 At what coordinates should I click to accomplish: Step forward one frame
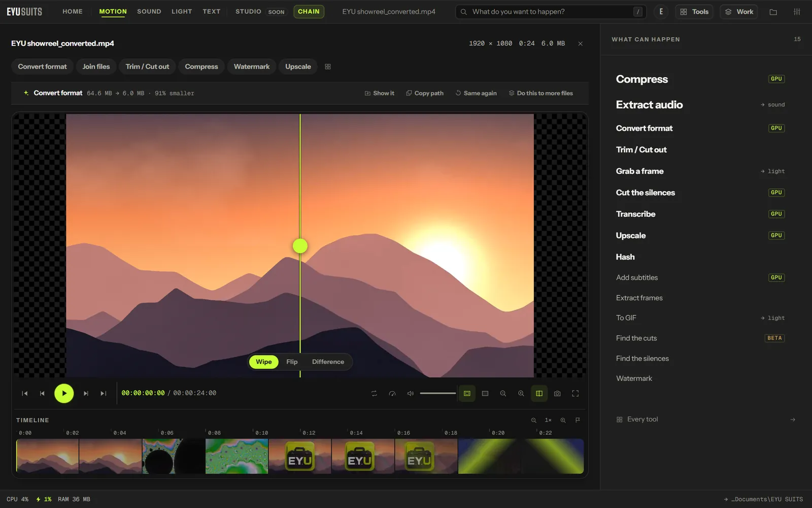tap(86, 394)
